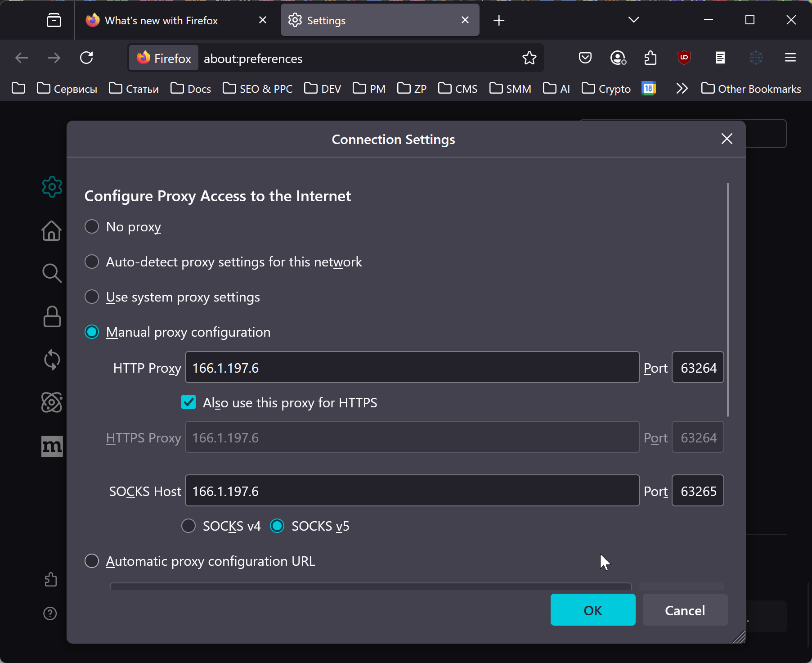Open the Extensions puzzle icon
The width and height of the screenshot is (812, 663).
click(650, 58)
